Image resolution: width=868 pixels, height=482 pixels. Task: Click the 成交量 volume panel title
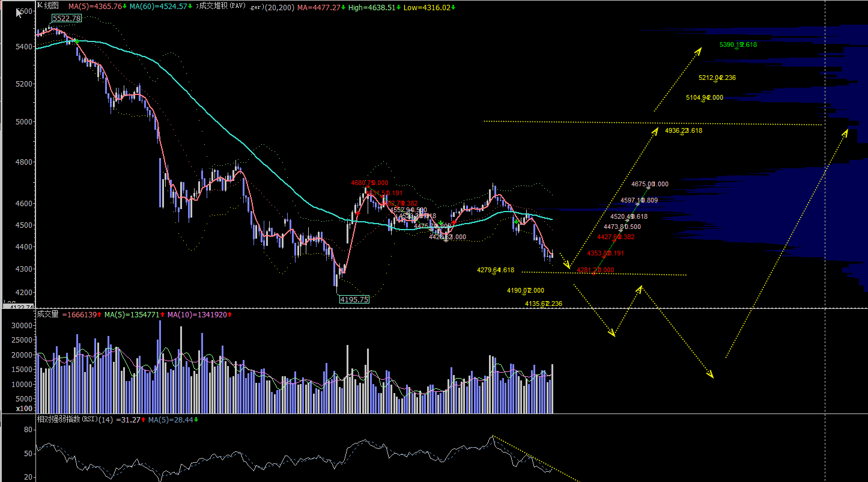click(48, 314)
